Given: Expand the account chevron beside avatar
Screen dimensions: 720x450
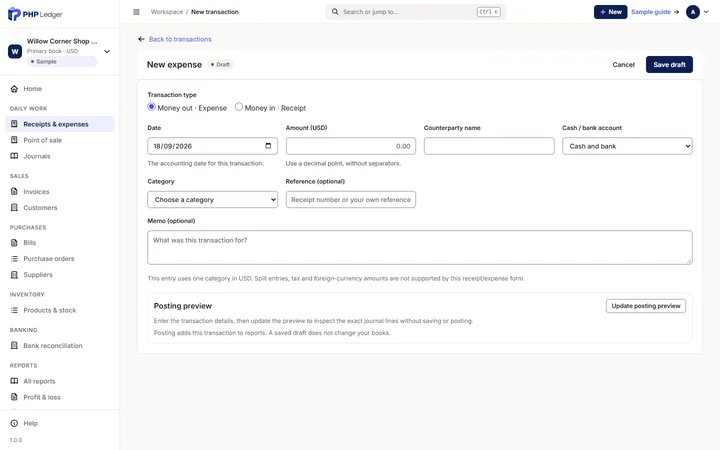Looking at the screenshot, I should tap(706, 12).
